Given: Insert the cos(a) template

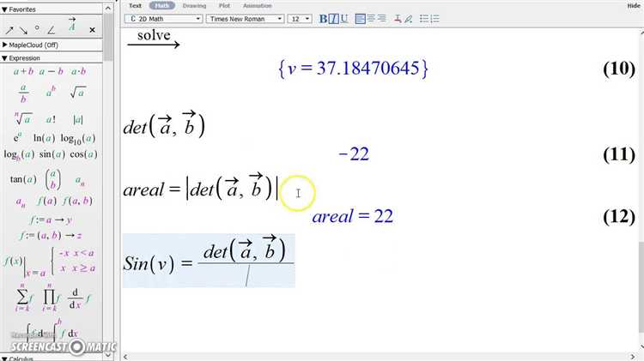Looking at the screenshot, I should point(83,154).
